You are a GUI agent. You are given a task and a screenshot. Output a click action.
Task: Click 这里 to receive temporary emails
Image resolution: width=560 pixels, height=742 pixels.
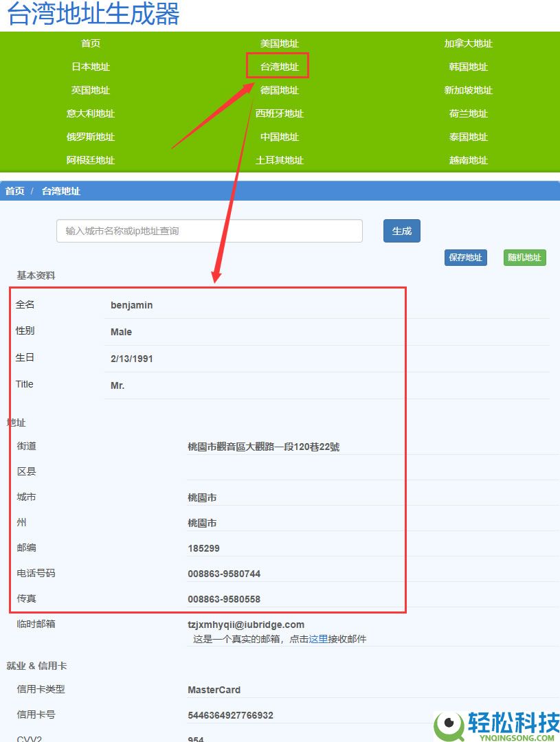pos(320,639)
